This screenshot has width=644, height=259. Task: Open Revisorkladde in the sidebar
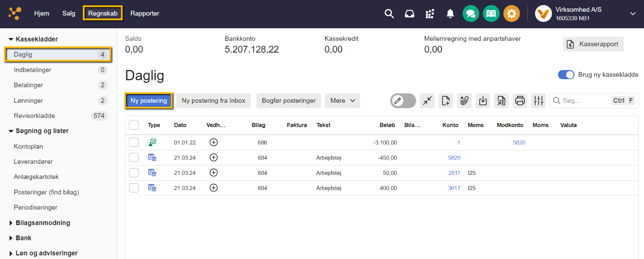pos(34,116)
